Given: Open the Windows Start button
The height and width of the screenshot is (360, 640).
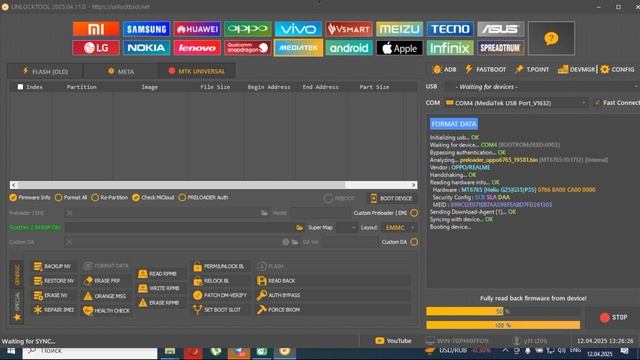Looking at the screenshot, I should [11, 352].
